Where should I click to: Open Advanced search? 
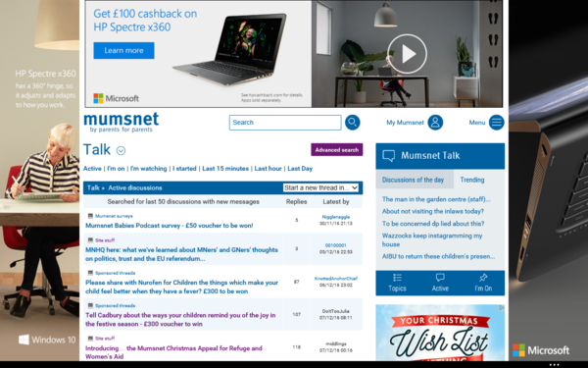tap(337, 150)
